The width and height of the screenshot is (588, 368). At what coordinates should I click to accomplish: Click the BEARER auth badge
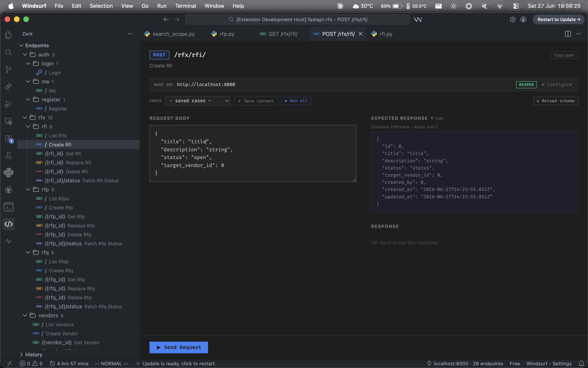point(526,85)
